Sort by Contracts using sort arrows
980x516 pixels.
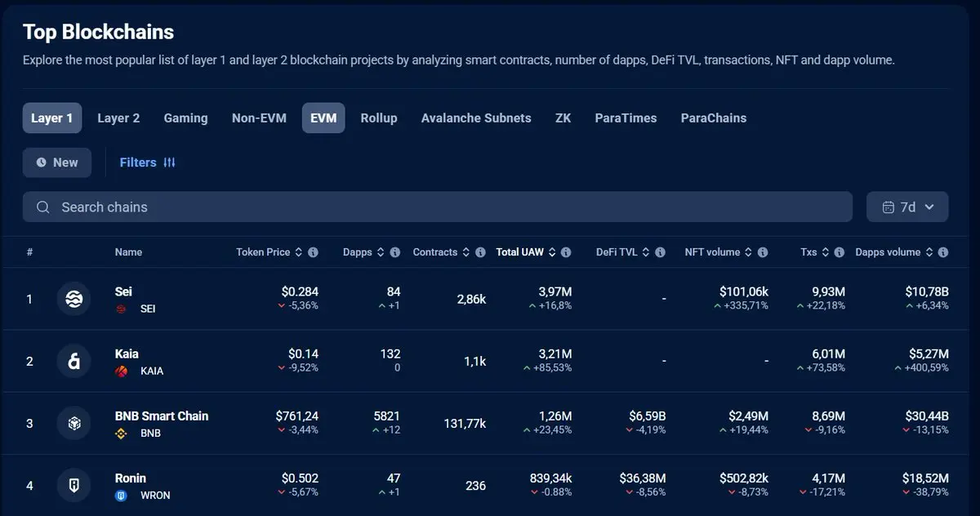pos(466,252)
